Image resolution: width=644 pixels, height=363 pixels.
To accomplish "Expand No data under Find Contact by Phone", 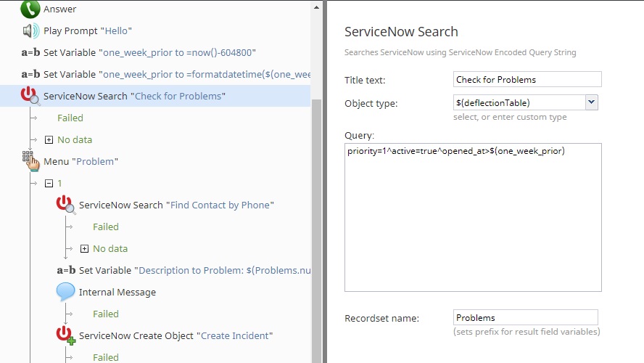I will 84,249.
